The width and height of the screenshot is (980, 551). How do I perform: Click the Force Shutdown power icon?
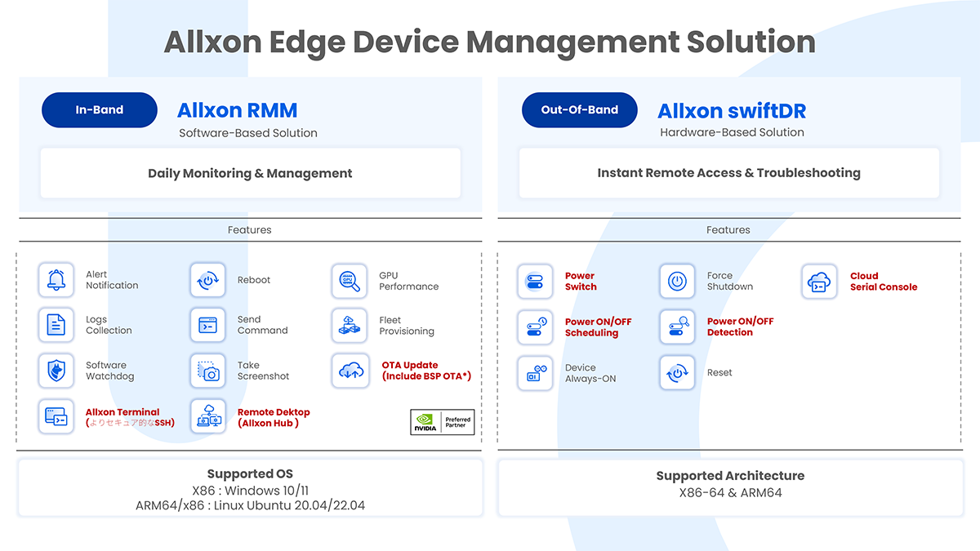click(x=677, y=281)
